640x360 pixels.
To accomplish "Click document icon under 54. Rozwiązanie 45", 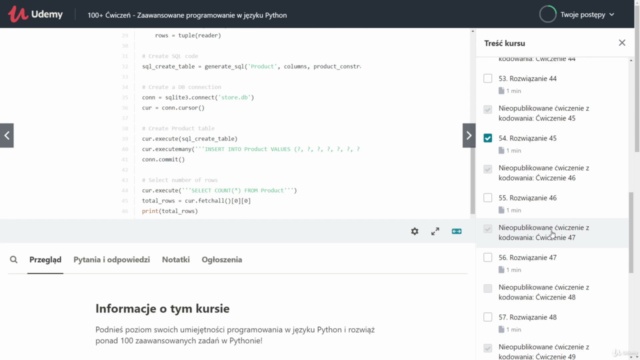I will [x=501, y=150].
